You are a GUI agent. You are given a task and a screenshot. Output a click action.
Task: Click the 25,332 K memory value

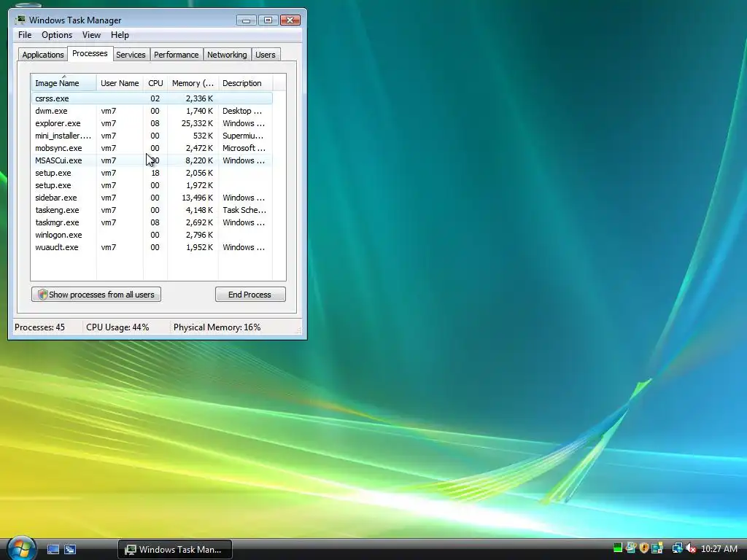pyautogui.click(x=197, y=123)
